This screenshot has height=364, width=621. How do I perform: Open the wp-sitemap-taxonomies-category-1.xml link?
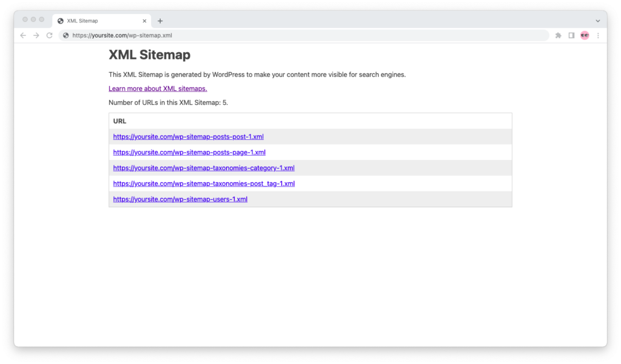click(204, 168)
